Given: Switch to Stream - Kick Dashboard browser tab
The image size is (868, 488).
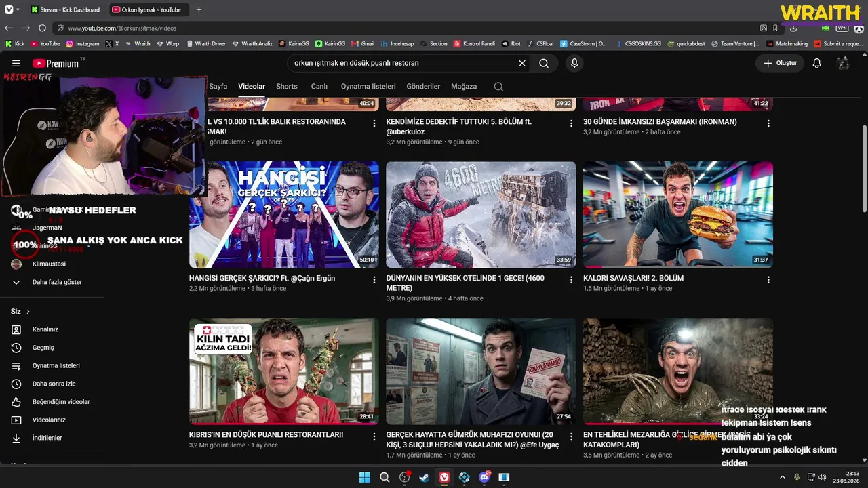Looking at the screenshot, I should tap(66, 9).
